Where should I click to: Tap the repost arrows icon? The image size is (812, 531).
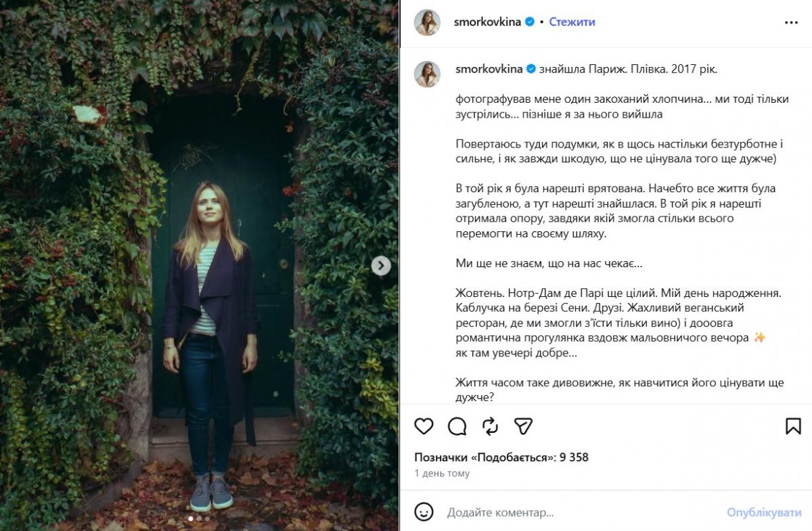[x=490, y=426]
